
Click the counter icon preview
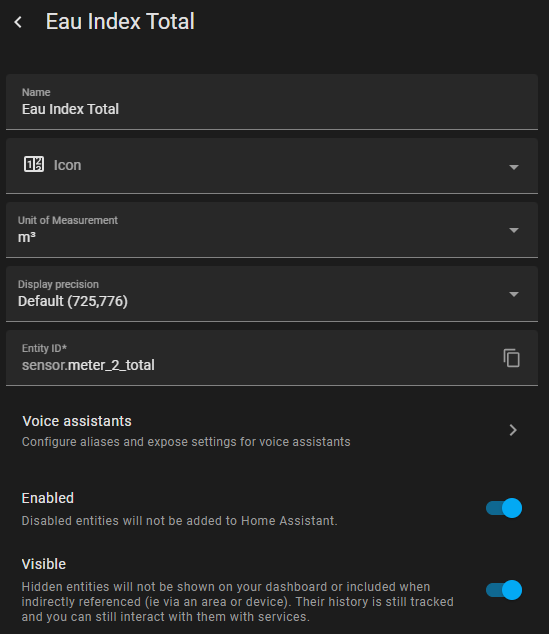tap(34, 165)
